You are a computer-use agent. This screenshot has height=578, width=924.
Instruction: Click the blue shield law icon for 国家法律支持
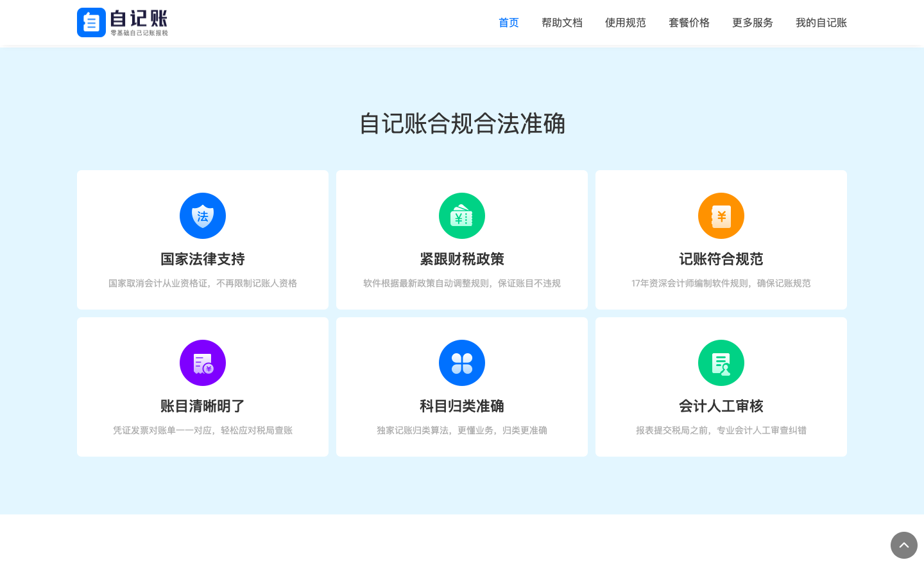pos(203,216)
